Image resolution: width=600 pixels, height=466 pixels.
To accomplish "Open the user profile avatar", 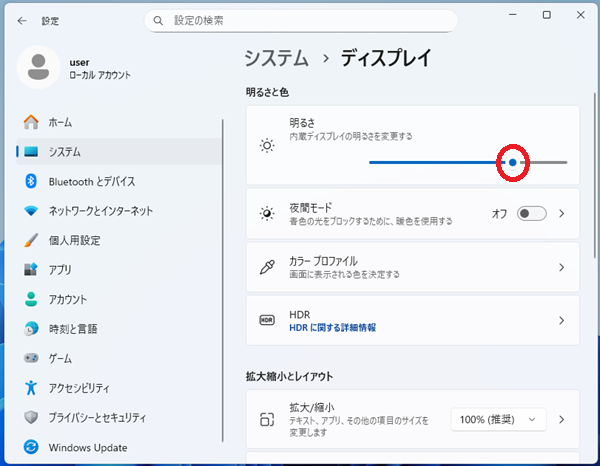I will [x=38, y=67].
